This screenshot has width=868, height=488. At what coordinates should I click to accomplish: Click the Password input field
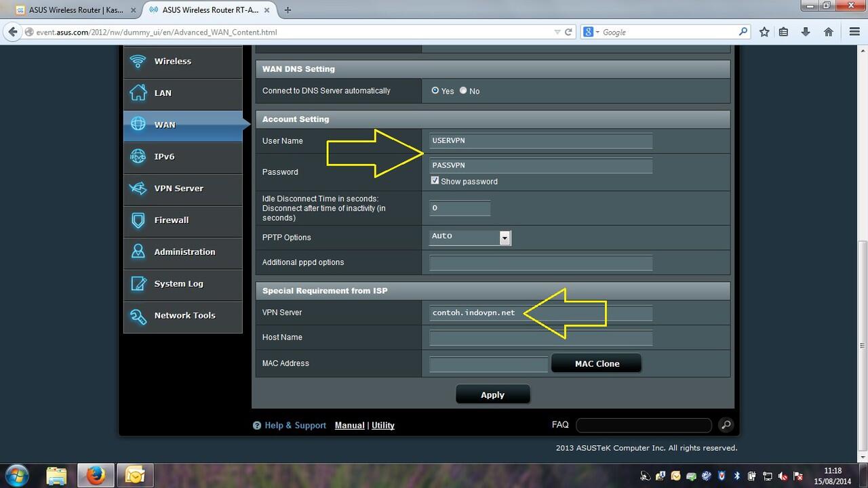pos(541,165)
